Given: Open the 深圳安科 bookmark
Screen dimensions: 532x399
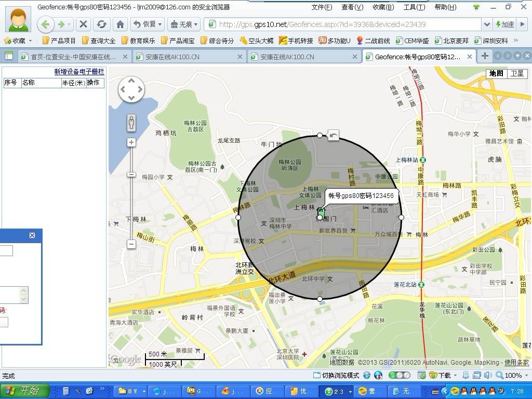Looking at the screenshot, I should tap(491, 41).
